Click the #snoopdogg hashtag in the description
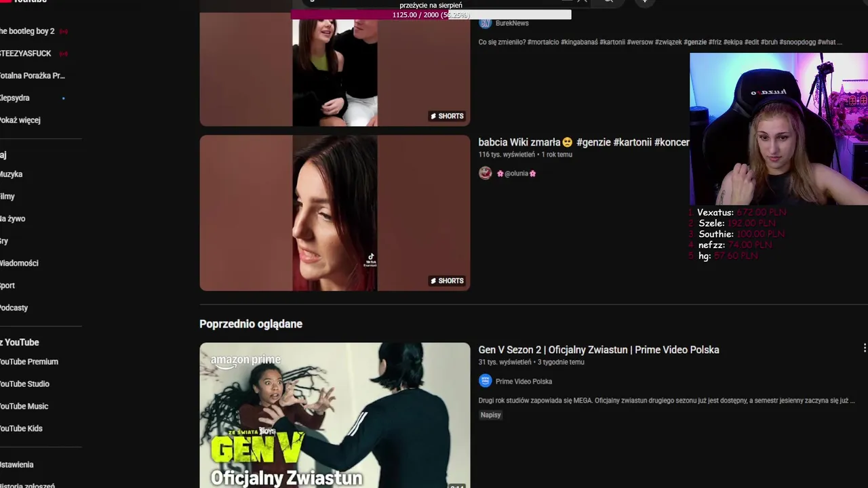 (x=797, y=42)
